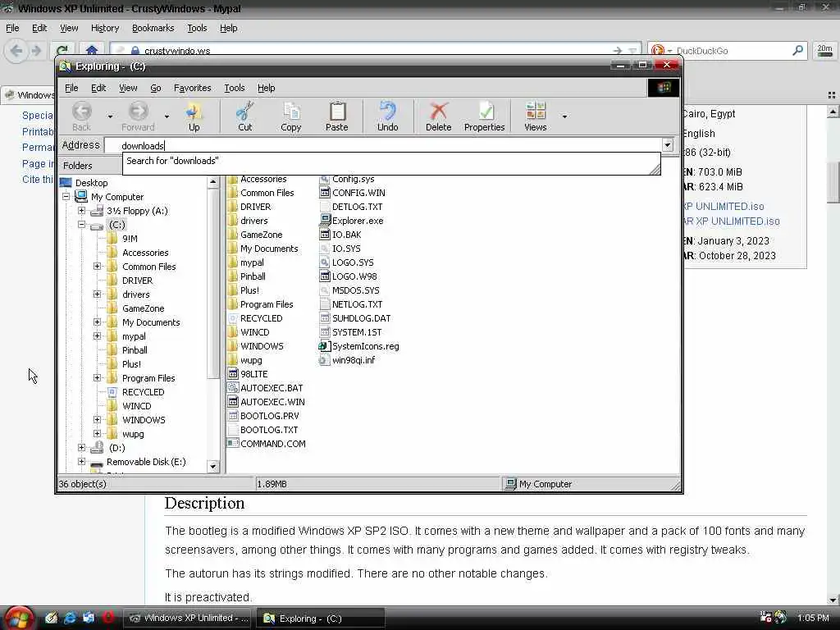Select Explorer.exe in the file list
840x630 pixels.
[x=351, y=220]
